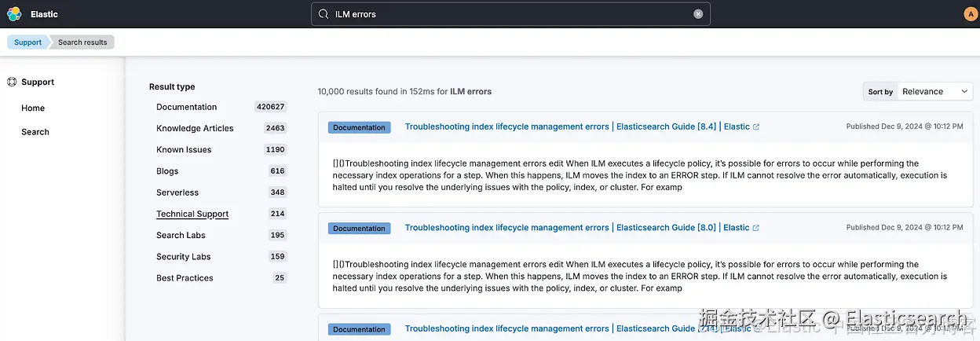The height and width of the screenshot is (341, 980).
Task: Open Elasticsearch Guide 8.0 troubleshooting result
Action: coord(577,228)
